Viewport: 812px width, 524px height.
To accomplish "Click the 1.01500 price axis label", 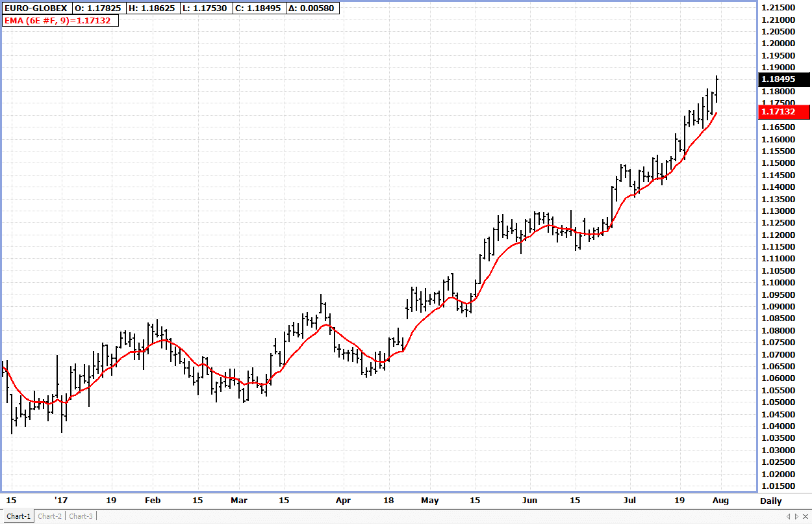I will (778, 486).
